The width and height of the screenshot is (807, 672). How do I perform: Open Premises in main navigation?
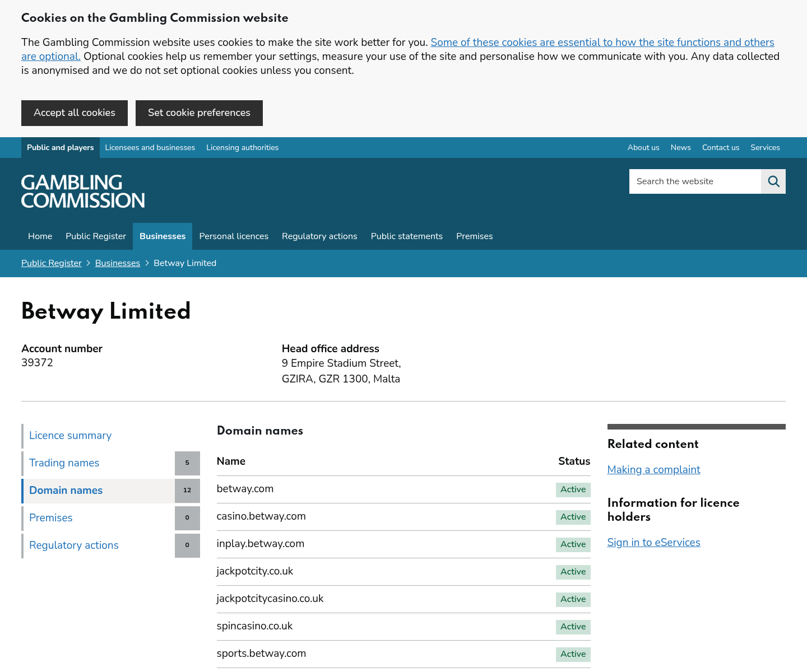pos(475,236)
